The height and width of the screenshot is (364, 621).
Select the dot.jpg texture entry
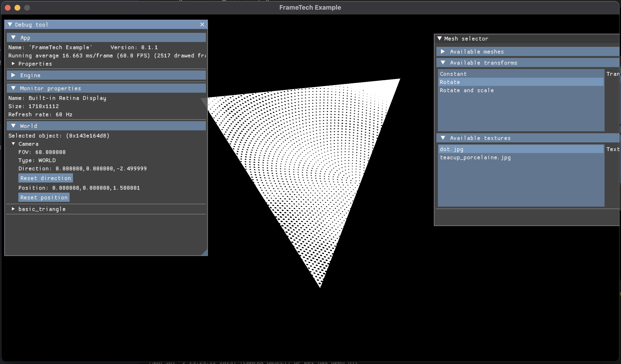pos(451,149)
